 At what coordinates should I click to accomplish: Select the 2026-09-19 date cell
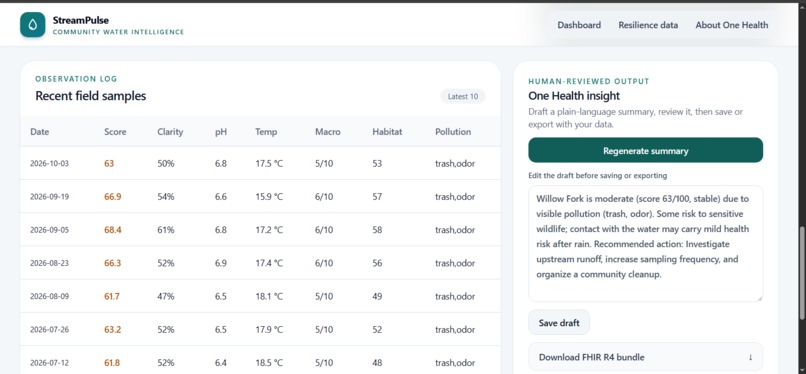(x=49, y=197)
